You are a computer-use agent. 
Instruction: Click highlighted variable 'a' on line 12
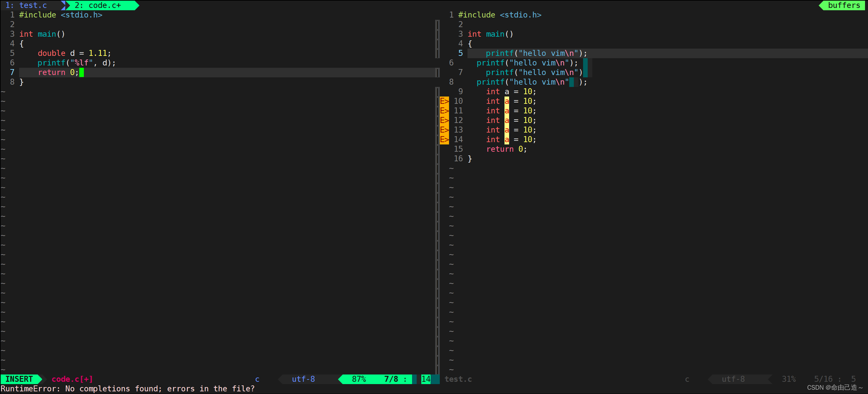(x=506, y=120)
